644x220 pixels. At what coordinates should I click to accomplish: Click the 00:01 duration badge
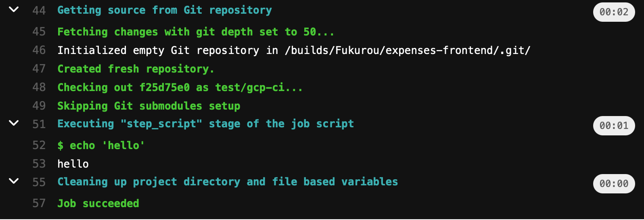[613, 126]
